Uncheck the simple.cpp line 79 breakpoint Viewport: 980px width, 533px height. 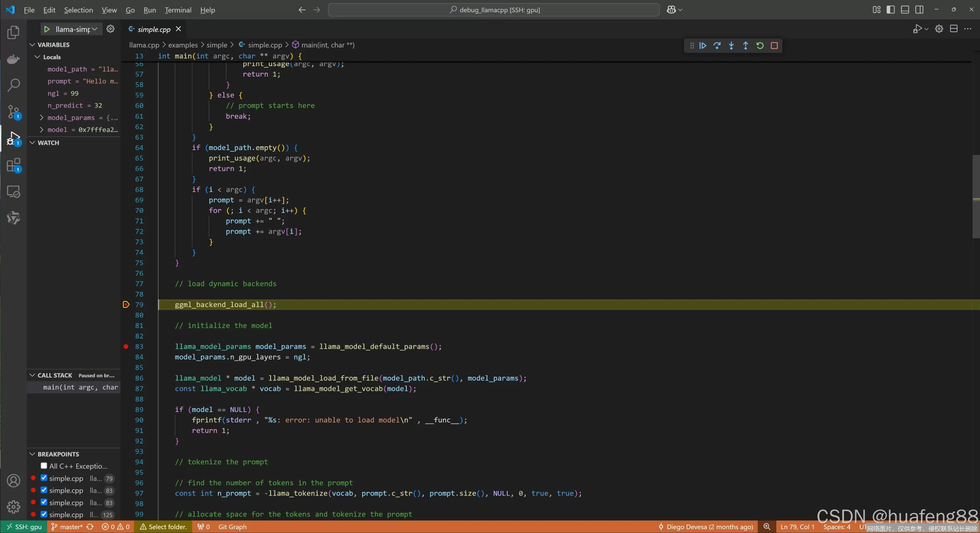44,478
